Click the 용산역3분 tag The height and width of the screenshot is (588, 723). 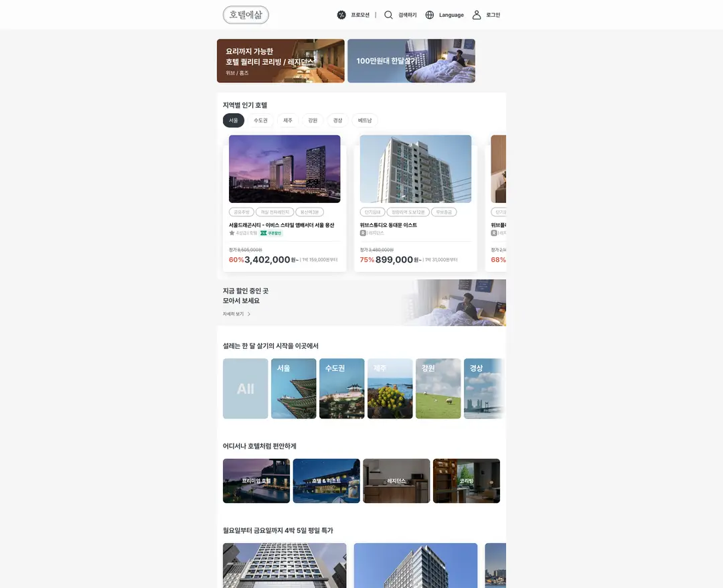(x=309, y=212)
